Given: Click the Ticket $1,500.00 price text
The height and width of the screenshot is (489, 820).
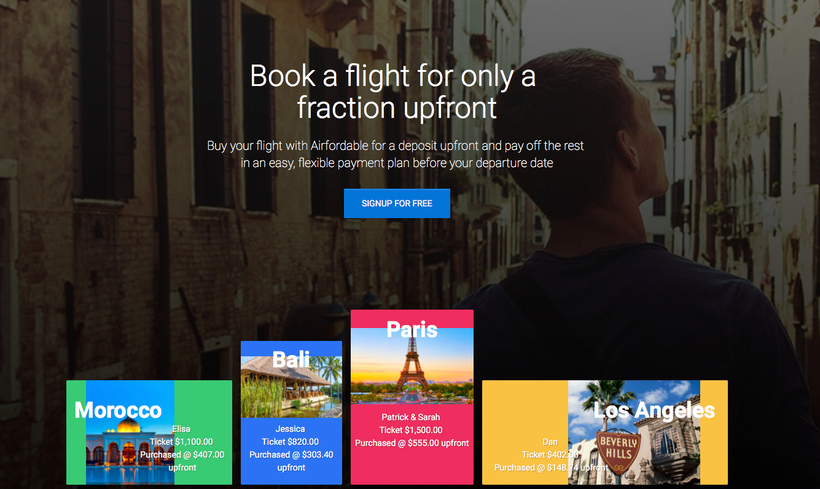Looking at the screenshot, I should pyautogui.click(x=411, y=430).
